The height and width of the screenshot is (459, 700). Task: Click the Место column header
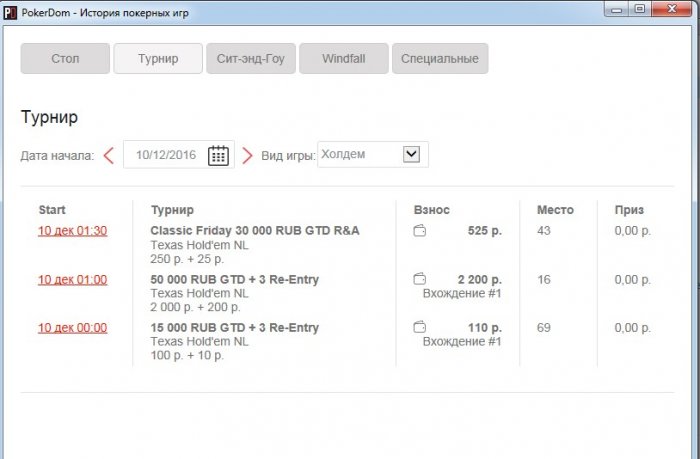(x=555, y=210)
